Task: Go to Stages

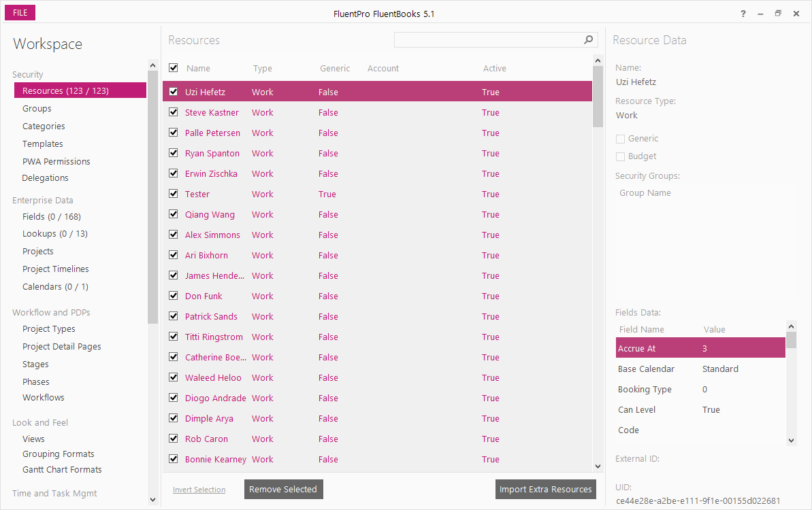Action: 35,364
